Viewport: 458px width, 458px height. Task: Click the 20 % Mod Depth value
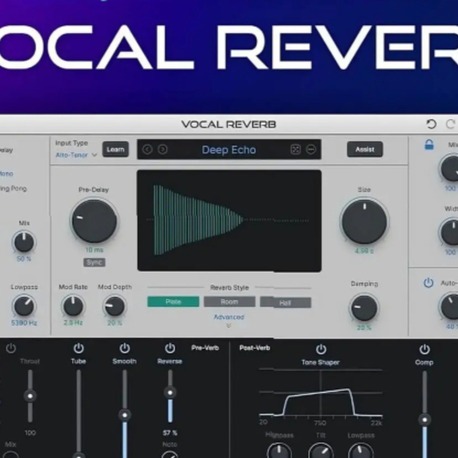coord(115,323)
